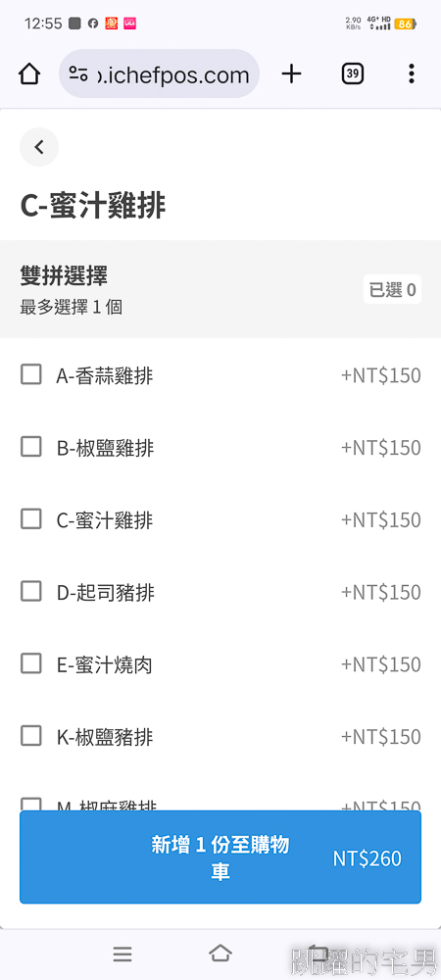This screenshot has height=980, width=441.
Task: Tap the ichefpos.com address bar
Action: pyautogui.click(x=160, y=74)
